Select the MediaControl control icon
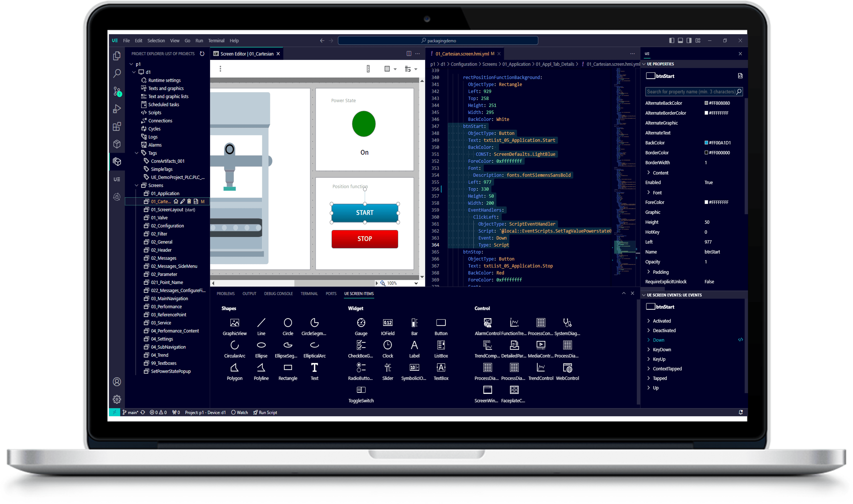Image resolution: width=853 pixels, height=504 pixels. coord(541,345)
